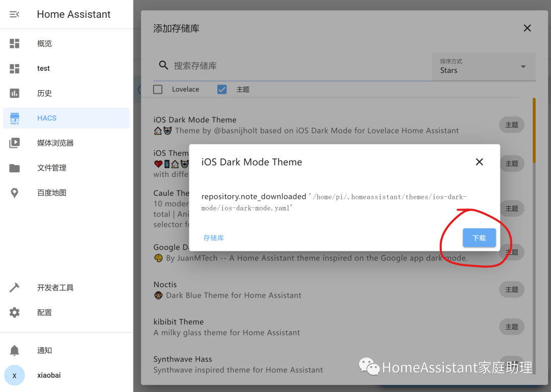
Task: Uncheck the 主题 filter checkbox
Action: [222, 90]
